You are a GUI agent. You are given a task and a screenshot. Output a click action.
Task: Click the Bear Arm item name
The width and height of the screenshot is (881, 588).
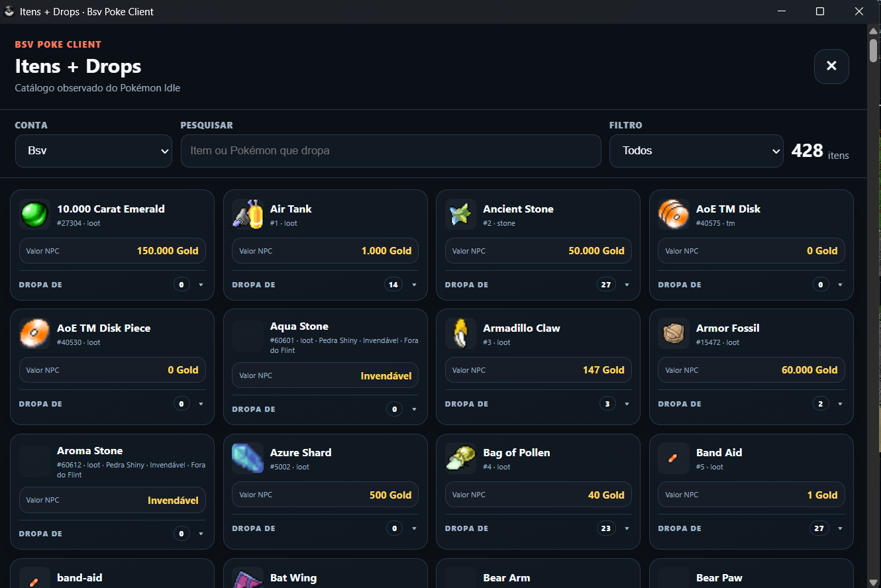[507, 578]
